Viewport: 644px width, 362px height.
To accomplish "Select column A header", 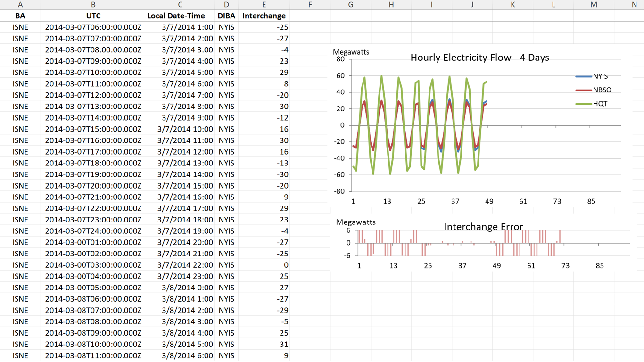I will (20, 5).
